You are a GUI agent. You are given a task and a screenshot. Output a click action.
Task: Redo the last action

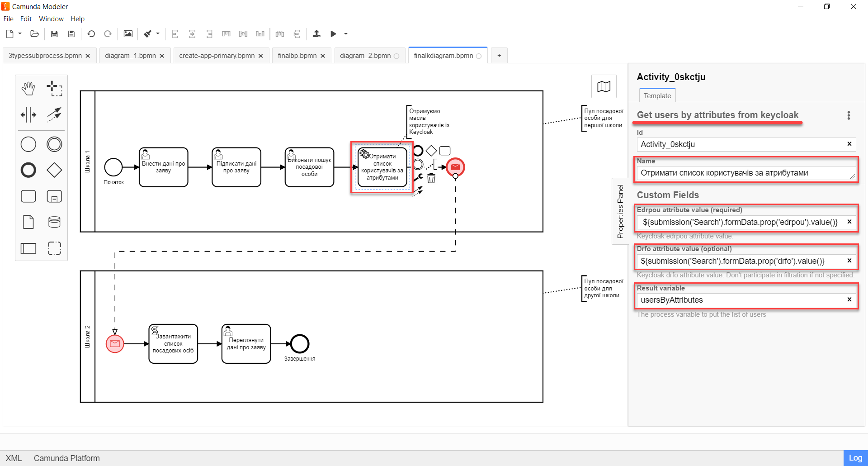click(108, 33)
